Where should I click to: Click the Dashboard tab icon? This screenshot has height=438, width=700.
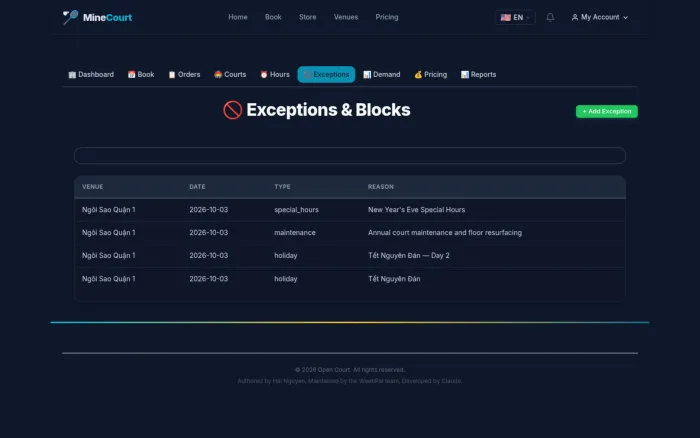coord(72,75)
